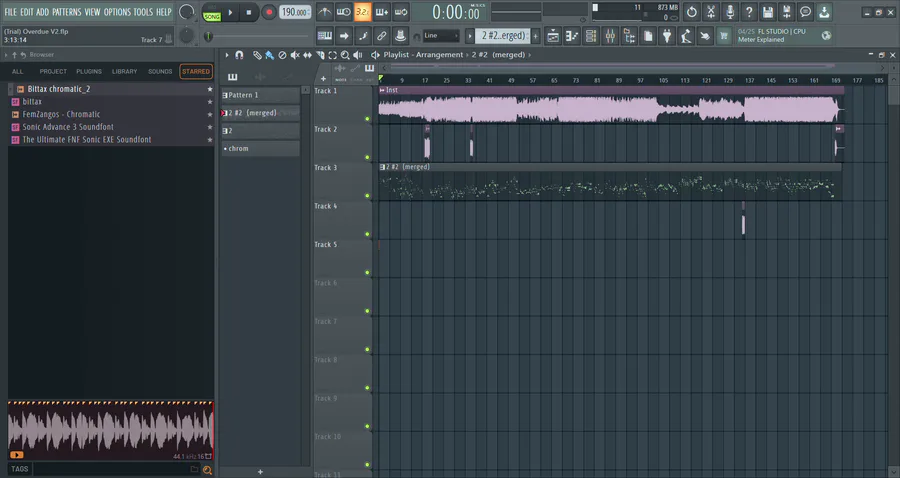
Task: Open the Browser tree icon
Action: 629,36
